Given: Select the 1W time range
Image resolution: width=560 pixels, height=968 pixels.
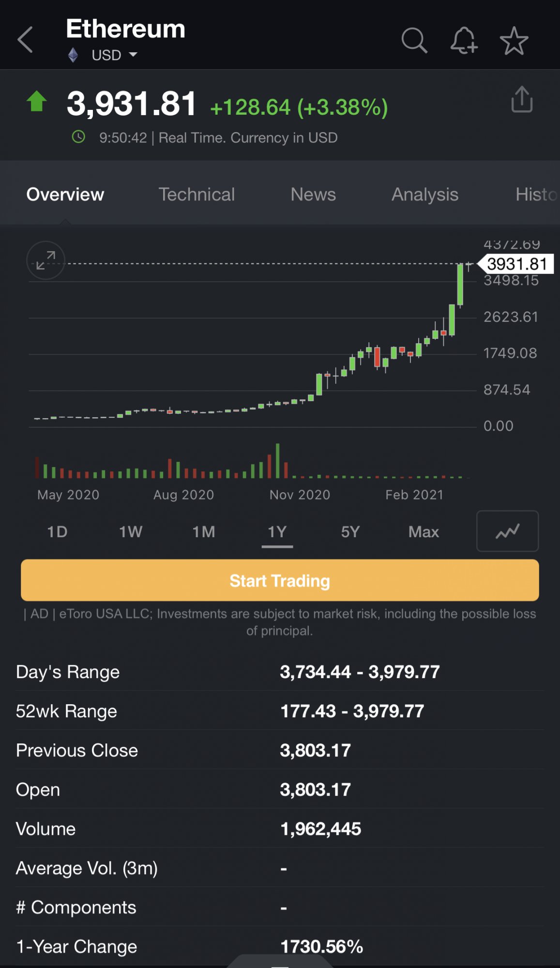Looking at the screenshot, I should (131, 532).
